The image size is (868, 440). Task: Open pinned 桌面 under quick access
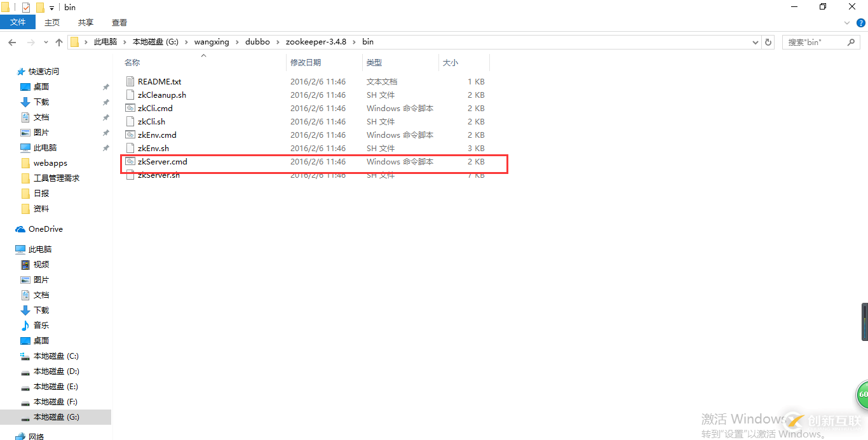(41, 87)
